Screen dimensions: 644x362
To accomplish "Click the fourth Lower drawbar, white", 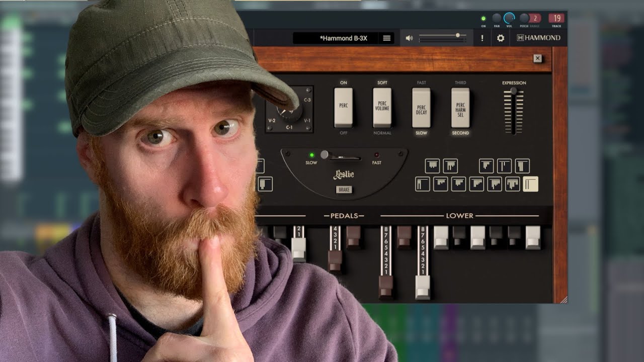I will tap(441, 237).
